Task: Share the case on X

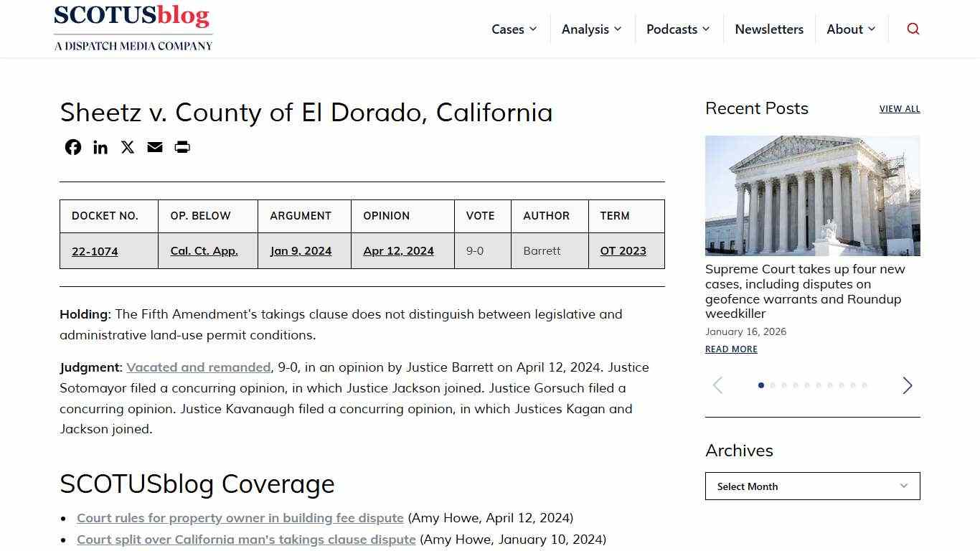Action: [x=127, y=147]
